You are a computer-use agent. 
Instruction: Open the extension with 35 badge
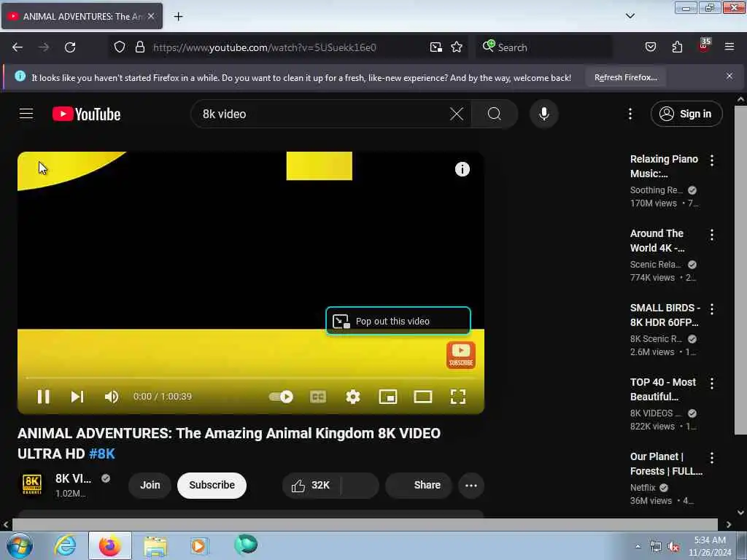(704, 46)
